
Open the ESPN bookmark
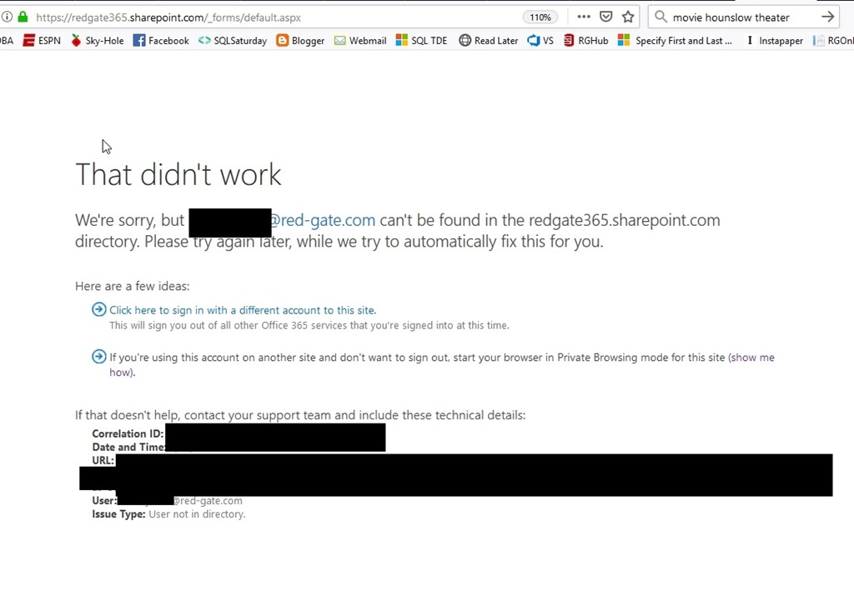tap(42, 40)
